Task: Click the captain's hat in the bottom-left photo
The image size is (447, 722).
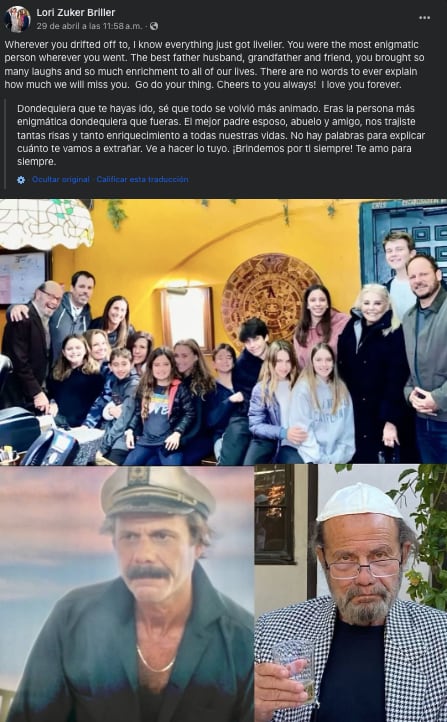Action: coord(157,493)
